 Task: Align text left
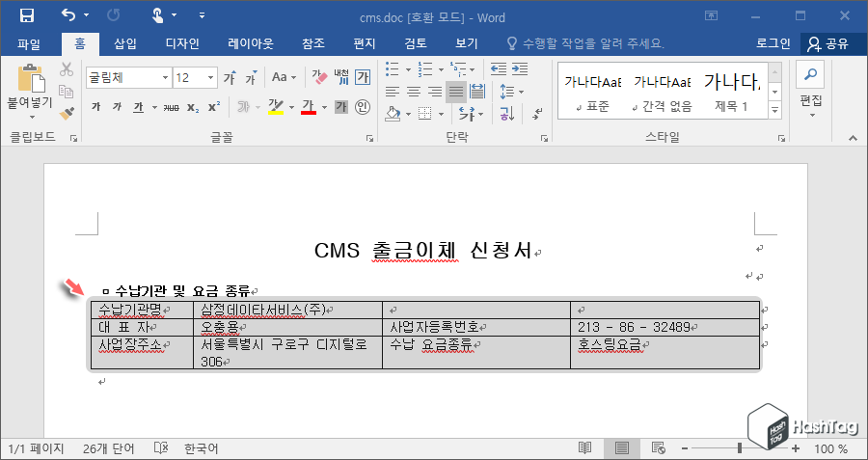[x=393, y=92]
